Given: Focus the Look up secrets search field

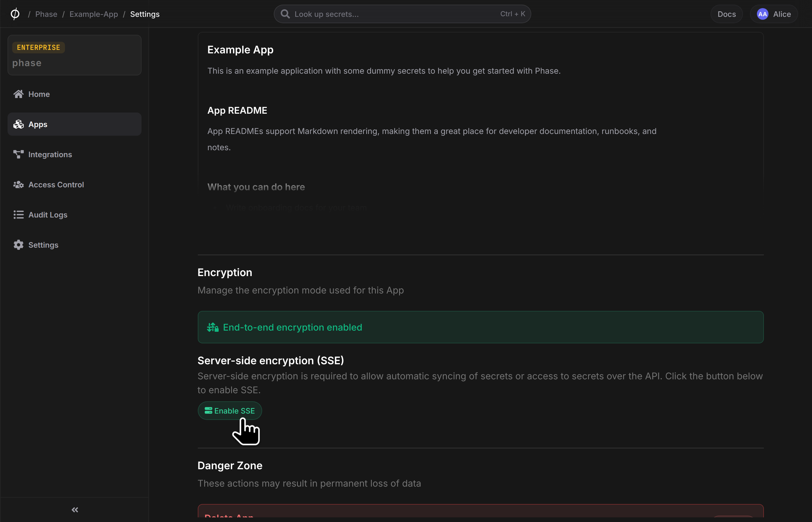Looking at the screenshot, I should (402, 14).
